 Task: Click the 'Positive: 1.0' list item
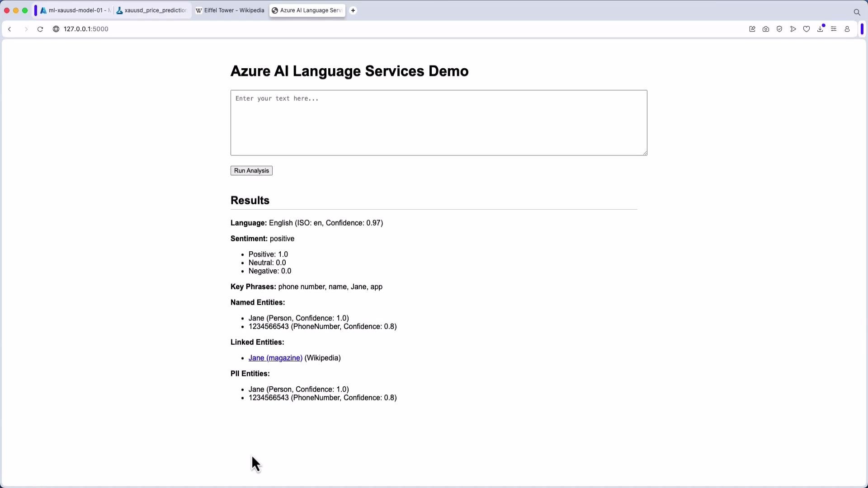[268, 254]
